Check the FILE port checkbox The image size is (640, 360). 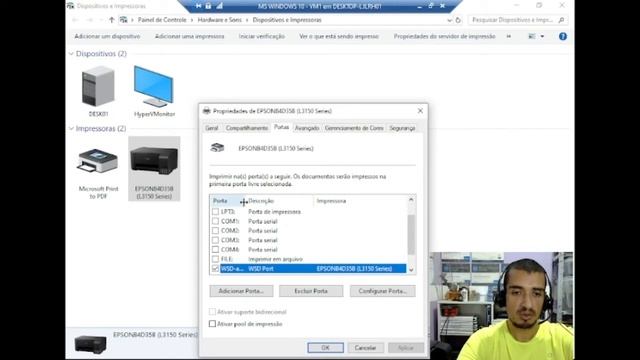coord(215,259)
